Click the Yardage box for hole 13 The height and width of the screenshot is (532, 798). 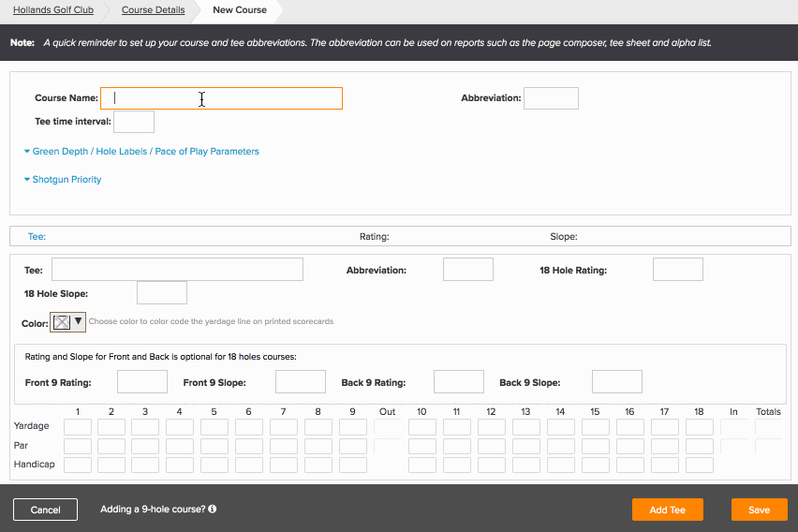point(525,426)
